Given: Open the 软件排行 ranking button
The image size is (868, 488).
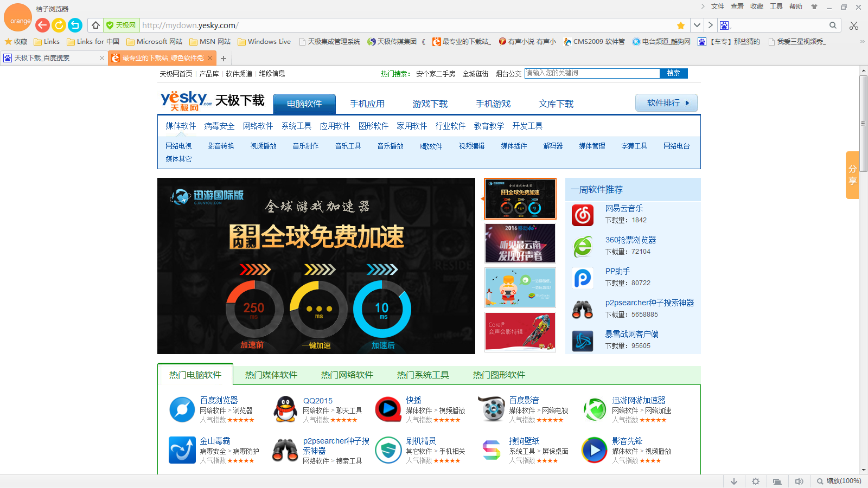Looking at the screenshot, I should pos(667,102).
